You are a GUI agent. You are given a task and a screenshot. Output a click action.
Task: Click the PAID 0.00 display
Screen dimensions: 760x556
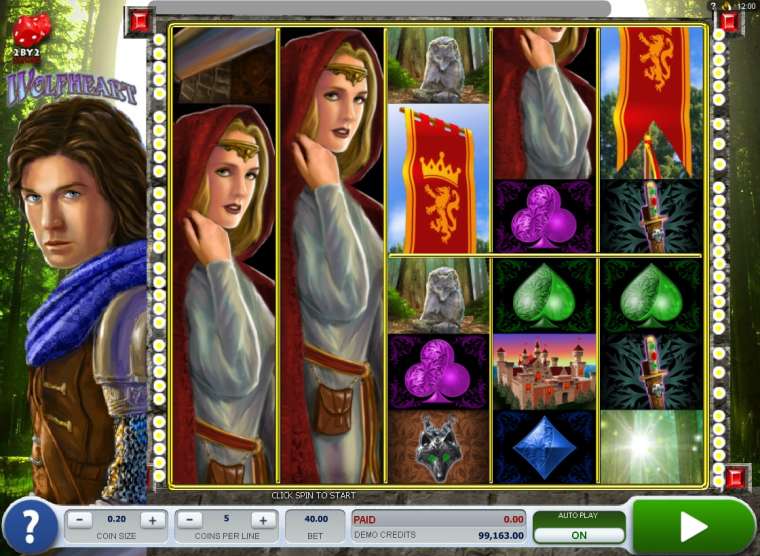pyautogui.click(x=439, y=520)
